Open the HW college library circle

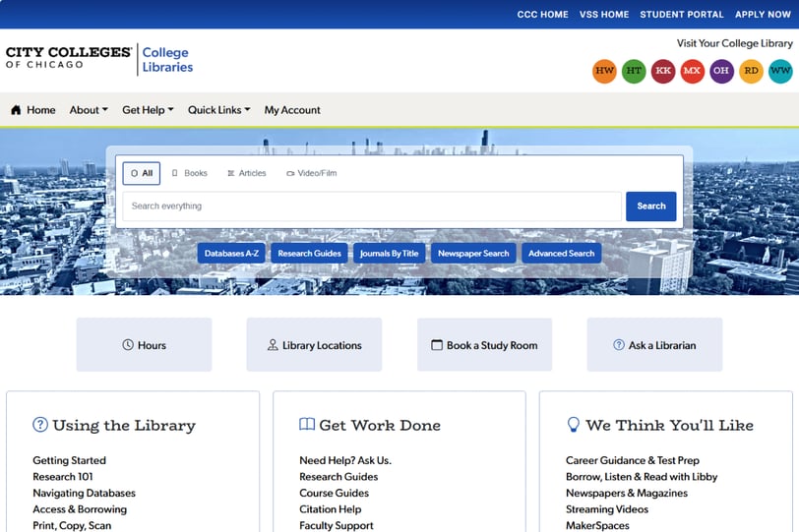point(604,71)
